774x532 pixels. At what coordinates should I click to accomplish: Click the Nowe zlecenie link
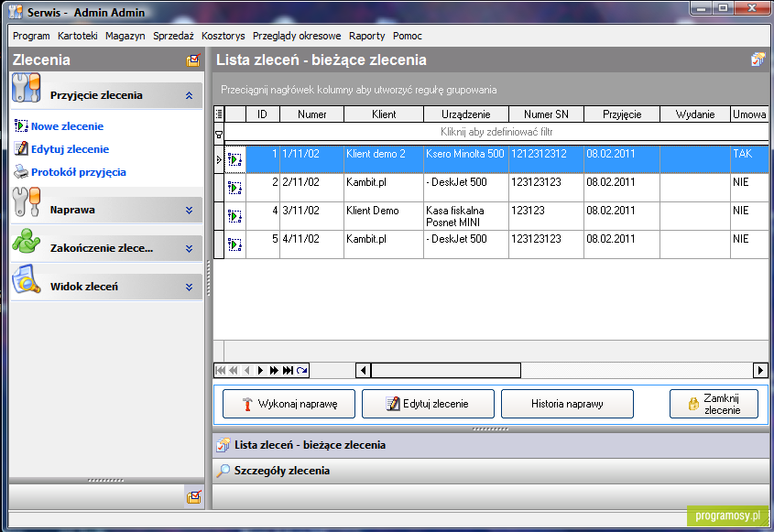[x=67, y=126]
